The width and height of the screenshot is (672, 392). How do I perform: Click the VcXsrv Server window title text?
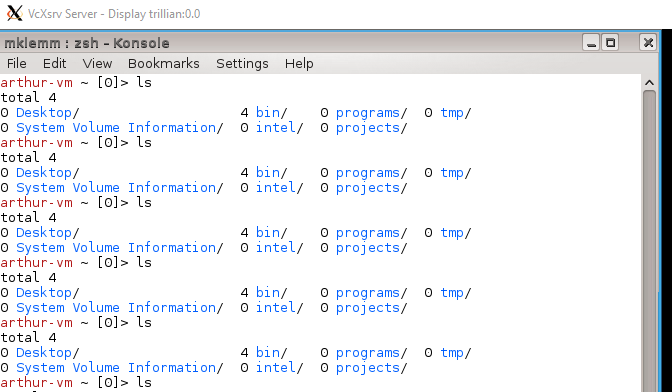[x=114, y=14]
